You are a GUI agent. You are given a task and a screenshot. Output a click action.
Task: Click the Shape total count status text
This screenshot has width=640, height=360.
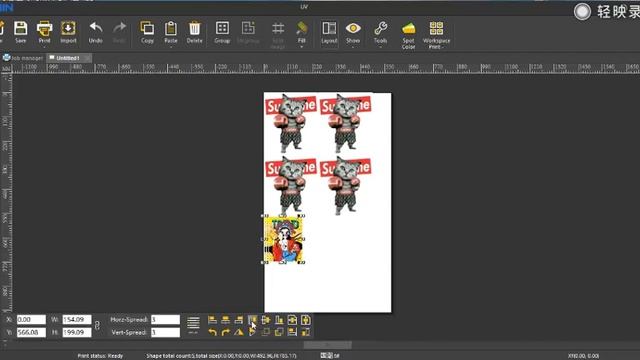coord(221,356)
